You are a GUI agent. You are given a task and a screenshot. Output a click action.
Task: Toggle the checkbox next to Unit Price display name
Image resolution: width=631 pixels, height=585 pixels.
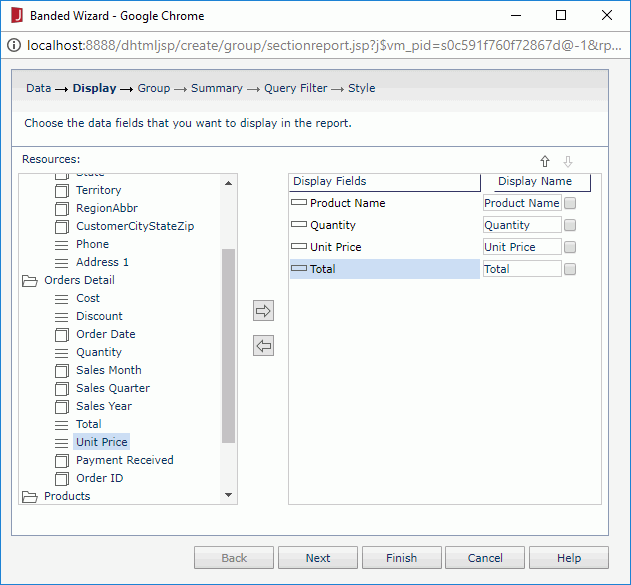coord(570,247)
